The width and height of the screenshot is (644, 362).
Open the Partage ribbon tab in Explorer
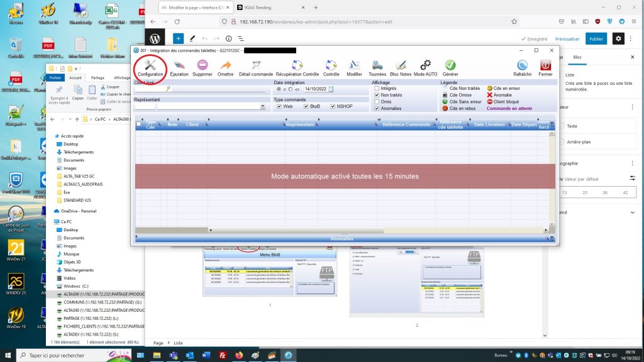click(97, 78)
